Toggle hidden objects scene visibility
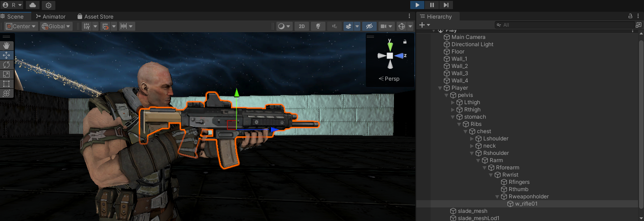 [x=369, y=26]
